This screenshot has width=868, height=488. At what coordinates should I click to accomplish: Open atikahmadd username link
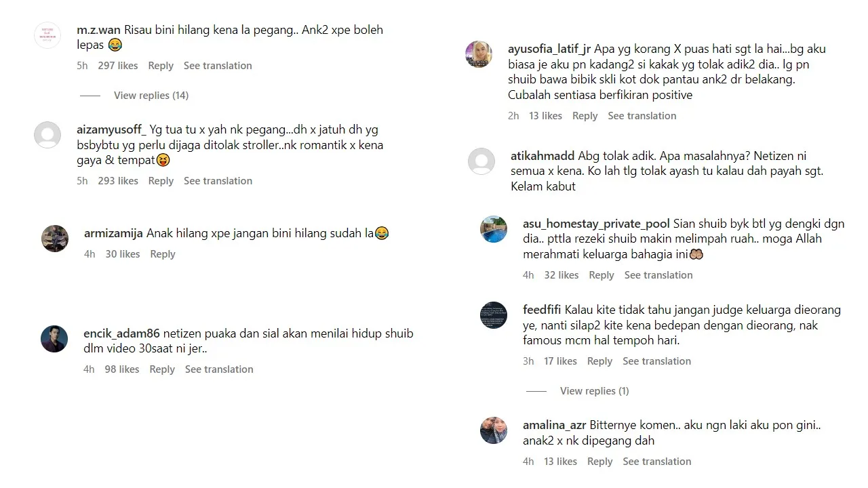pos(542,156)
